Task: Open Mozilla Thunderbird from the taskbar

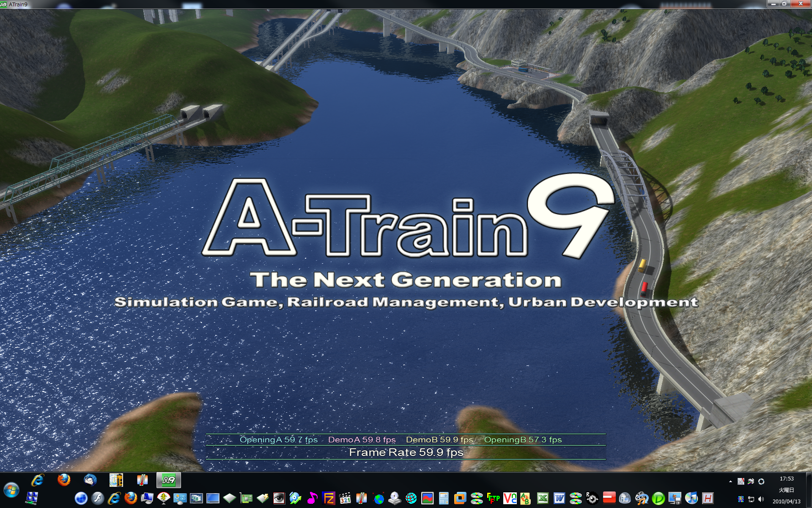Action: (90, 480)
